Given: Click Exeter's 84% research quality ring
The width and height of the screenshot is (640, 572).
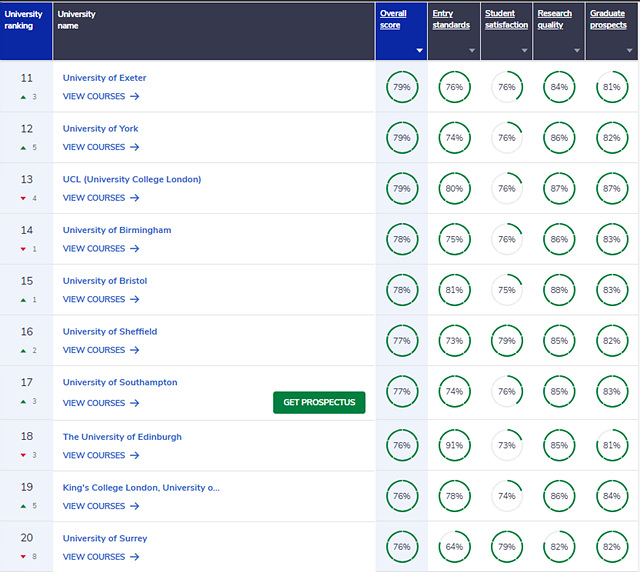Looking at the screenshot, I should [x=559, y=87].
